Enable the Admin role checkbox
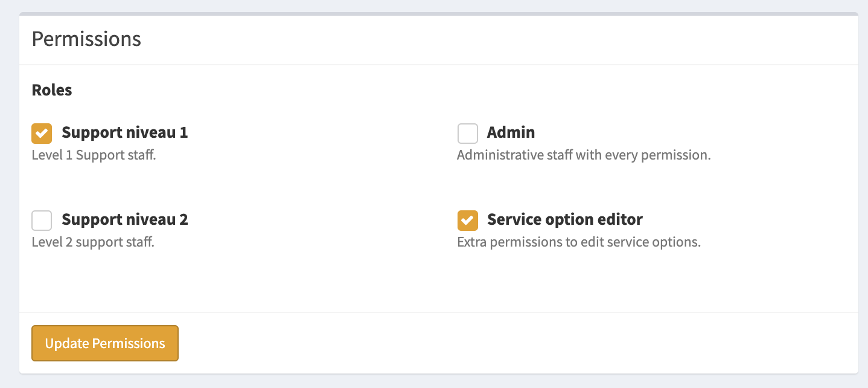 tap(467, 133)
